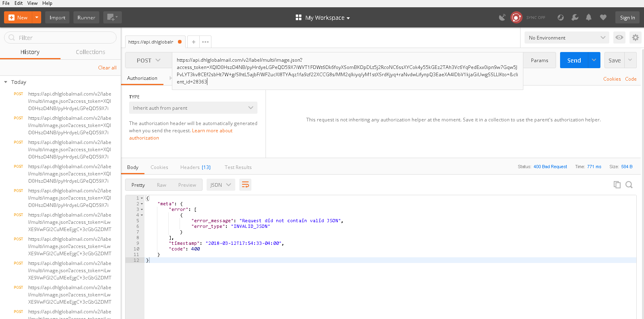644x319 pixels.
Task: Click the sync status icon
Action: pyautogui.click(x=516, y=17)
